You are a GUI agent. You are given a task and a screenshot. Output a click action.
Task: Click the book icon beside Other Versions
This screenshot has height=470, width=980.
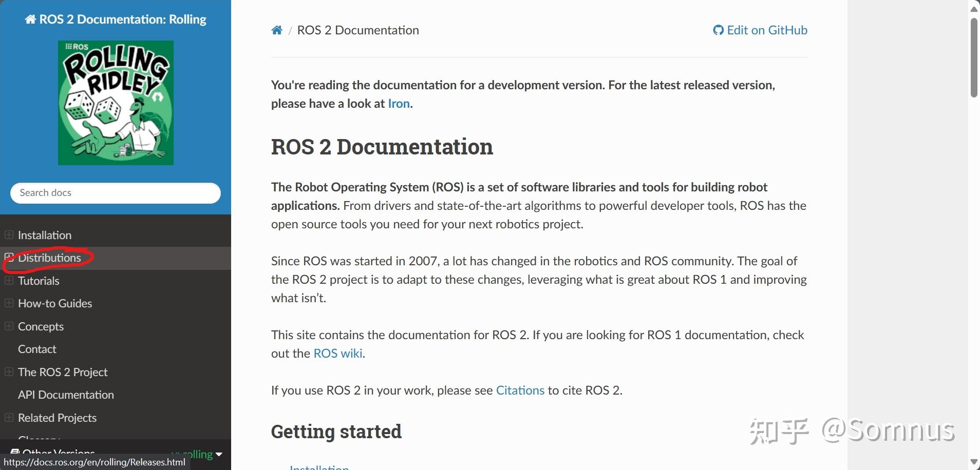coord(16,452)
